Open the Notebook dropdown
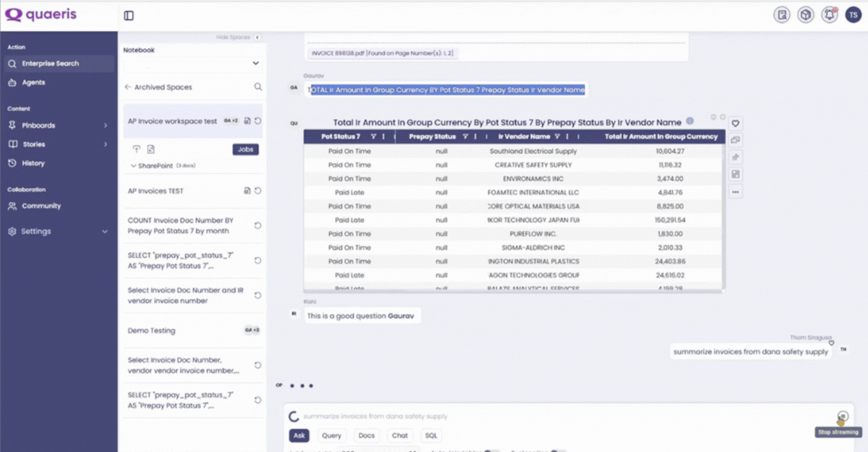The height and width of the screenshot is (452, 868). pyautogui.click(x=255, y=63)
